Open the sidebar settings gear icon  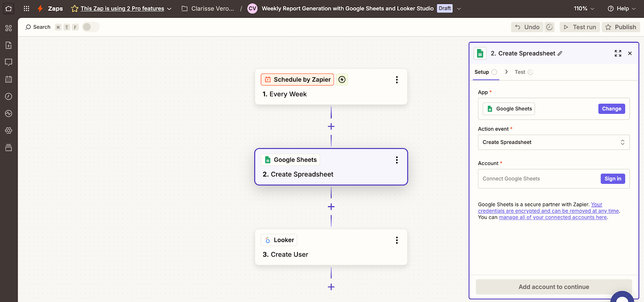[x=8, y=131]
